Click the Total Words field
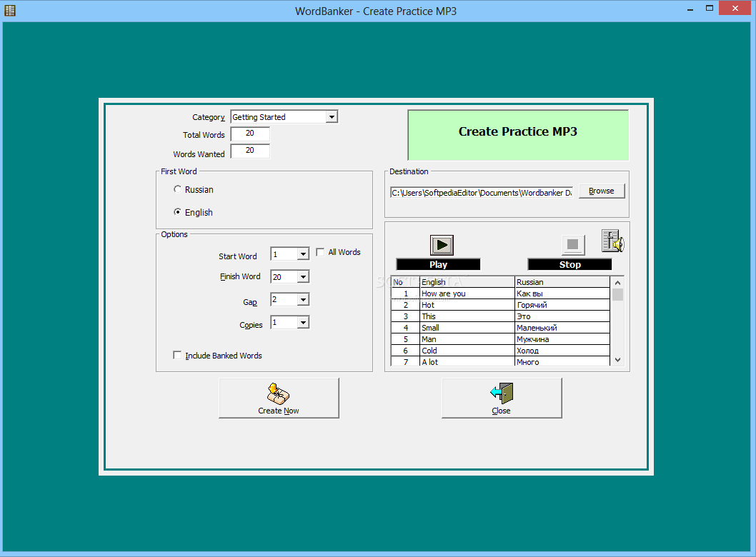 point(250,134)
